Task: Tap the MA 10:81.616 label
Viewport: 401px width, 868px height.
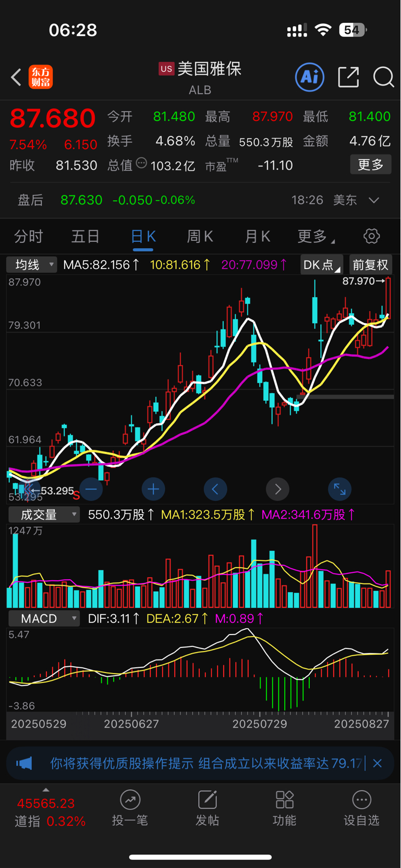Action: pyautogui.click(x=180, y=265)
